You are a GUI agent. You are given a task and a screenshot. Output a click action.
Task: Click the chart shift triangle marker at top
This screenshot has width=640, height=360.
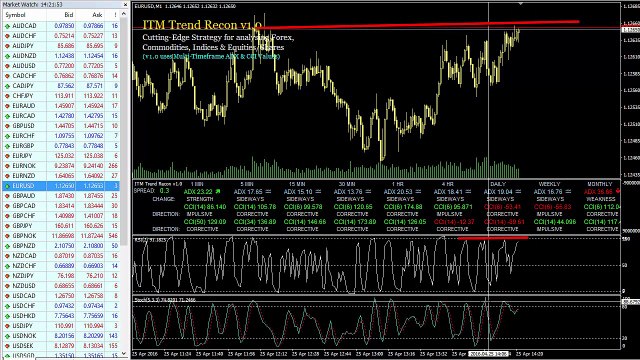pos(520,4)
